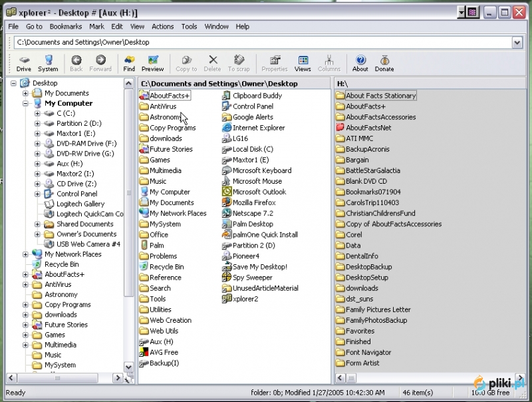
Task: Select Clipboard Buddy shortcut
Action: coord(252,96)
